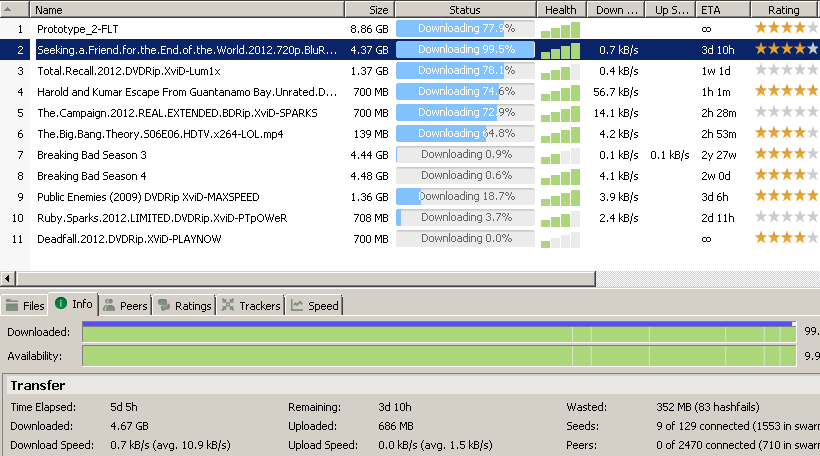Click star rating of Harold and Kumar
Viewport: 820px width, 456px height.
pos(787,91)
